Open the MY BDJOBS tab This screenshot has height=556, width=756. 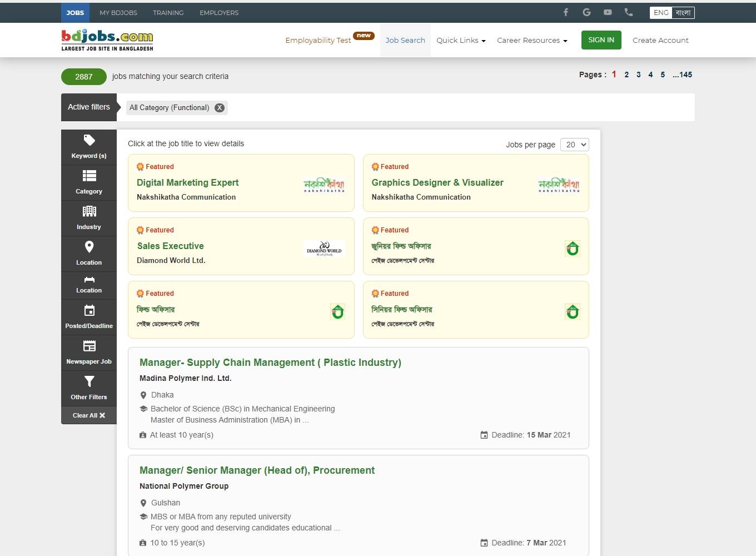[118, 13]
